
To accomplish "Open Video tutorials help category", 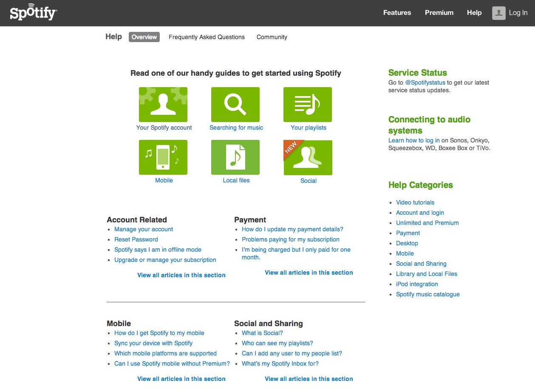I will coord(415,202).
